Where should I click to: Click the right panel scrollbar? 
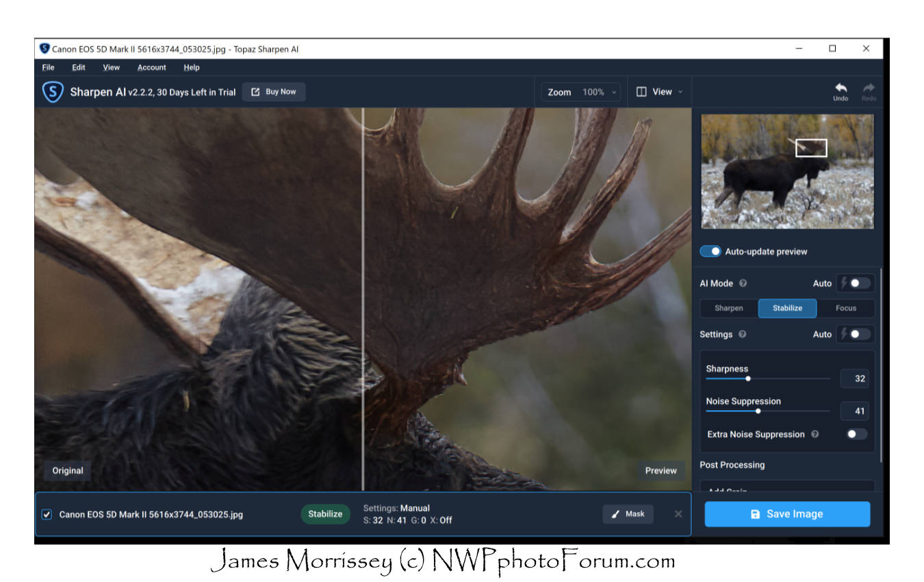coord(881,366)
